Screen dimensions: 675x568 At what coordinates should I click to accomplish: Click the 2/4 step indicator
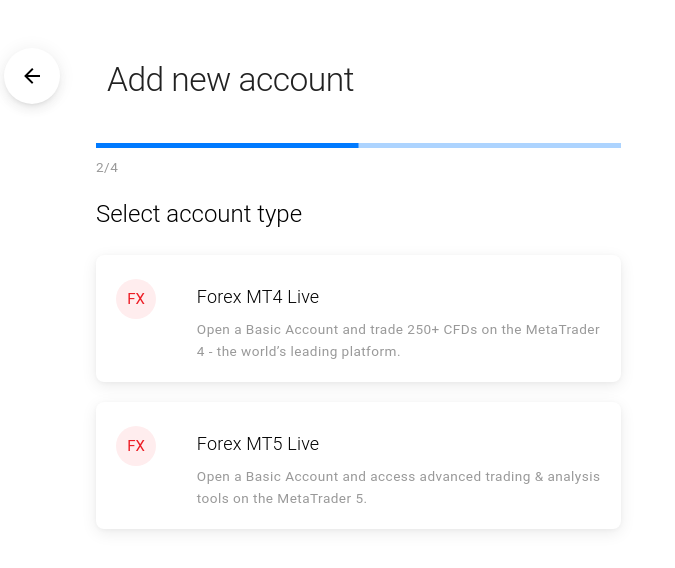(x=107, y=168)
